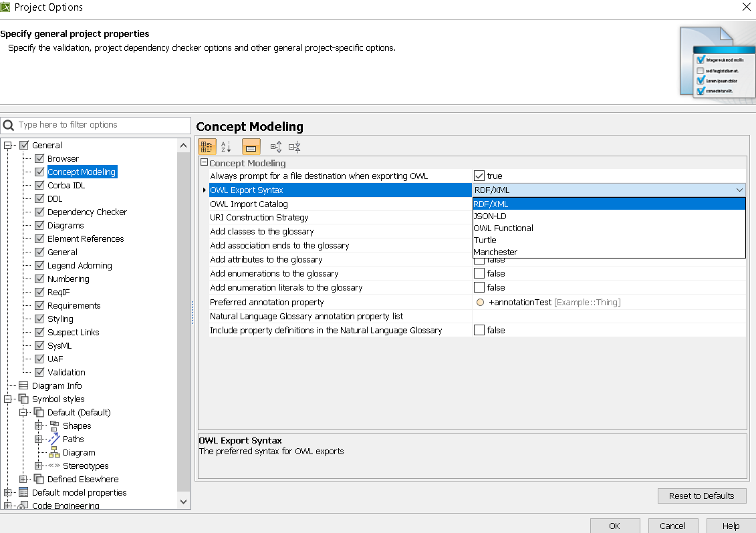Click the alphabetical sort icon
This screenshot has height=533, width=756.
coord(226,147)
